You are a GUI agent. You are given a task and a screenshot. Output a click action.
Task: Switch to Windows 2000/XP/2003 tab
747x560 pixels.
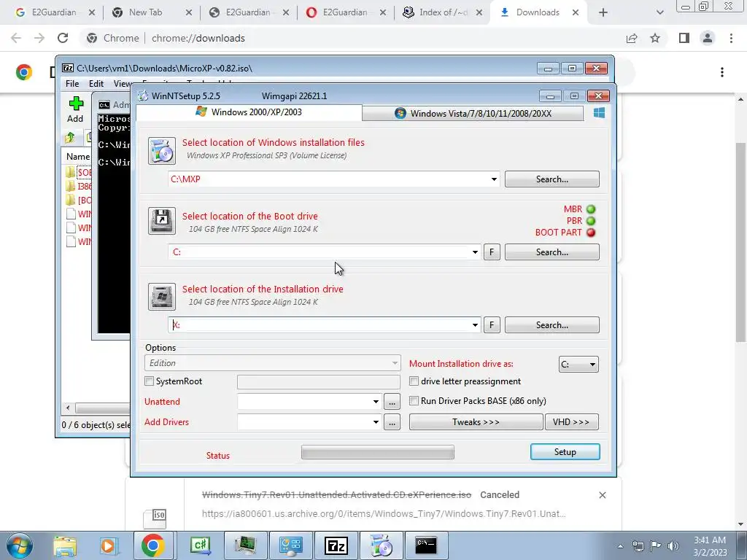[x=249, y=112]
